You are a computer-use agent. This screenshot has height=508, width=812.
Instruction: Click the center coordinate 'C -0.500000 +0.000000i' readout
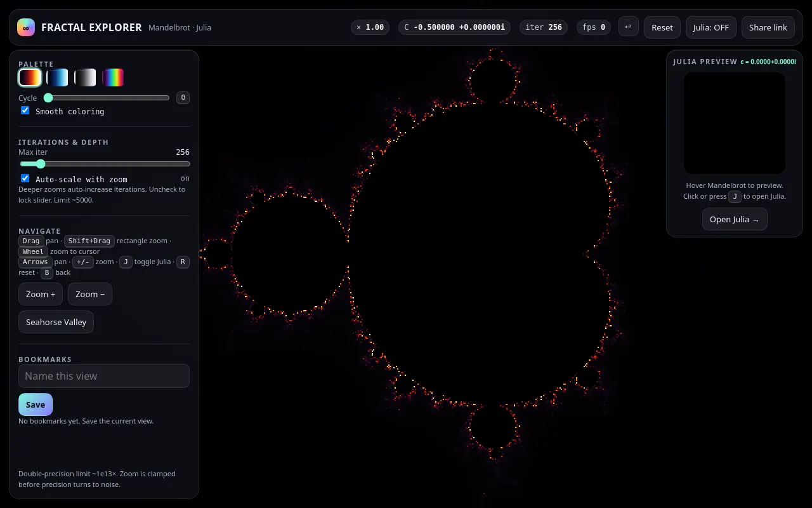(x=455, y=27)
